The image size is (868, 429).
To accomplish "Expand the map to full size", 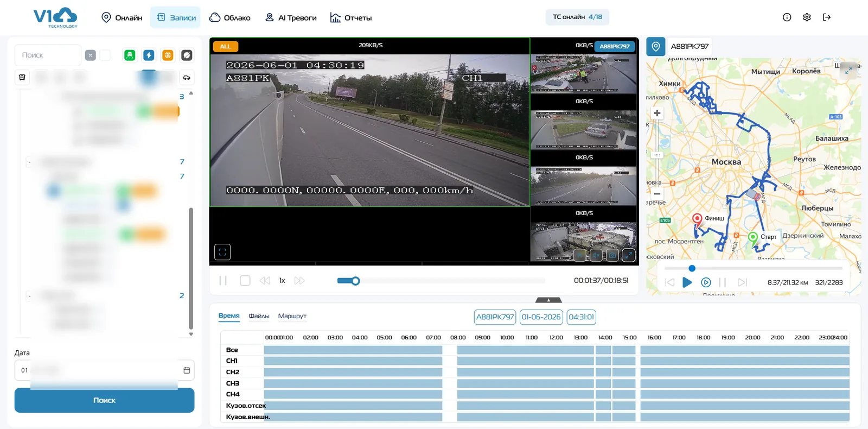I will tap(848, 71).
